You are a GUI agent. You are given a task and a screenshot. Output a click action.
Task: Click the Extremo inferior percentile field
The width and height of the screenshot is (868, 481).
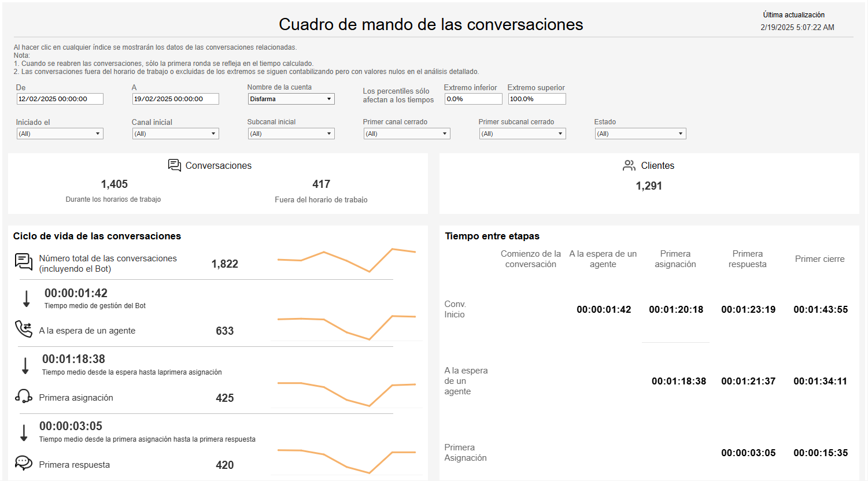pyautogui.click(x=474, y=99)
